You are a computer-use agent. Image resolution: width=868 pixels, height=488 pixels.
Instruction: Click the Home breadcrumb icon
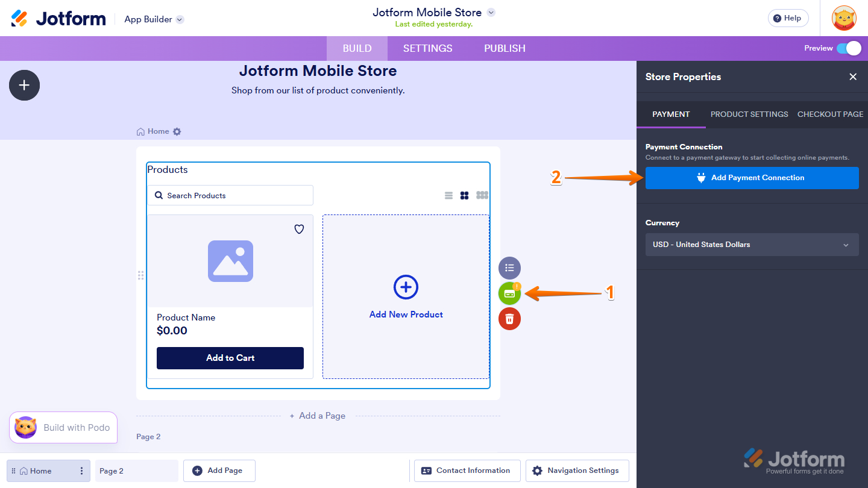140,131
